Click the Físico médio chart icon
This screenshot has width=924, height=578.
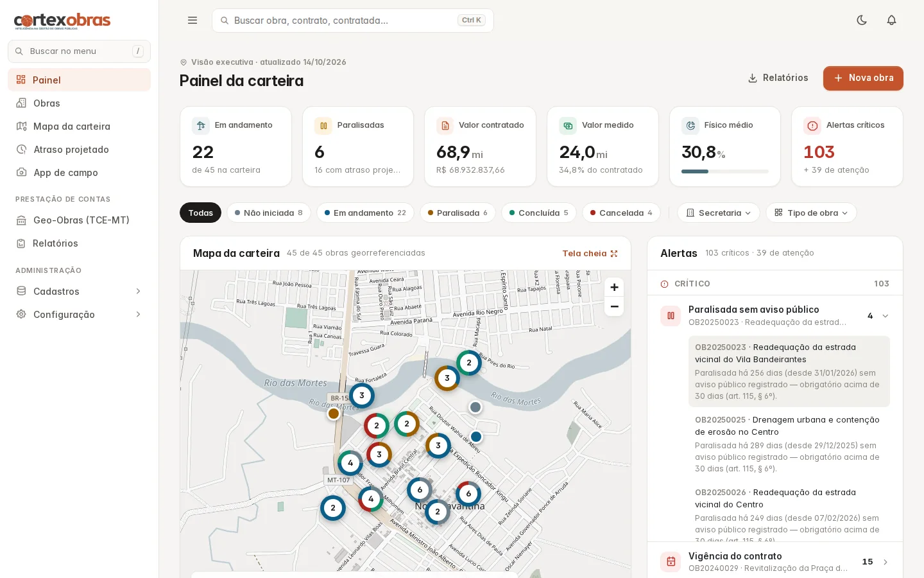click(x=690, y=125)
